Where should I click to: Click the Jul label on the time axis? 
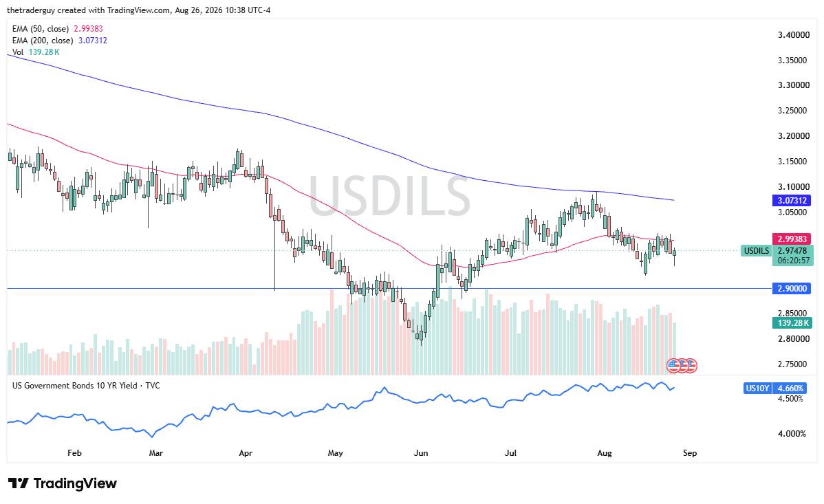(x=510, y=453)
